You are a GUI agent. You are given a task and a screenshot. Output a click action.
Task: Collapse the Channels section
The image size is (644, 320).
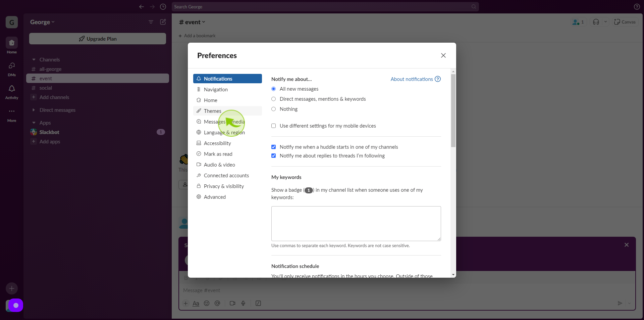[x=34, y=59]
